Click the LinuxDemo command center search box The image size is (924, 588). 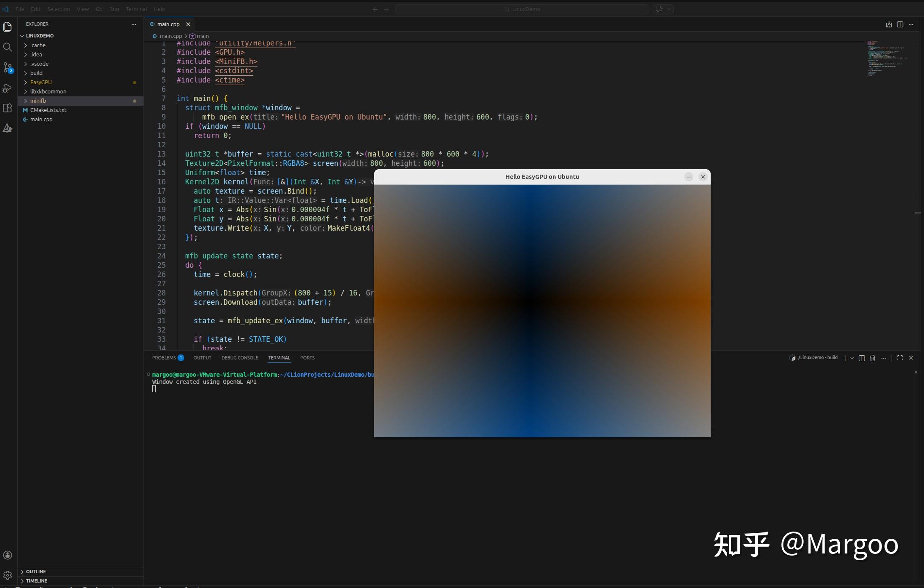pyautogui.click(x=522, y=9)
